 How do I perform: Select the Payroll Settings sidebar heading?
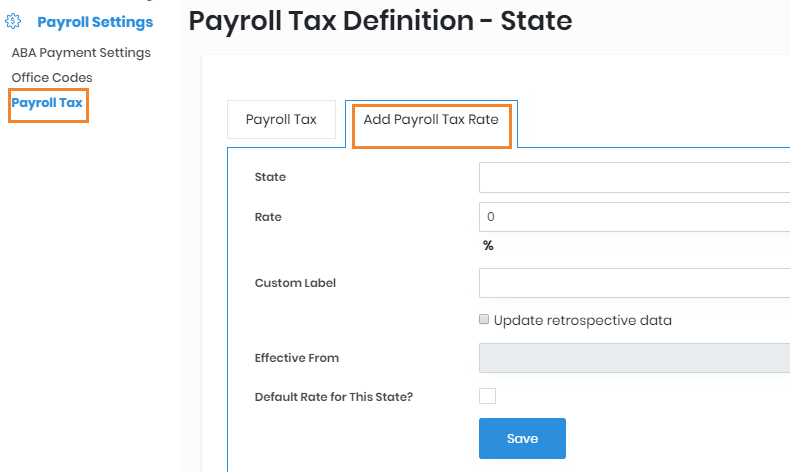[x=95, y=21]
